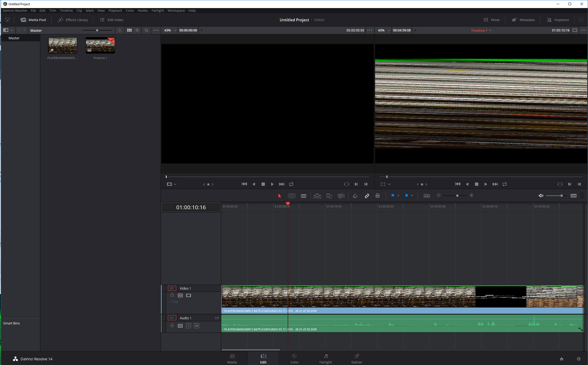Open the audio Mixer panel

[492, 20]
